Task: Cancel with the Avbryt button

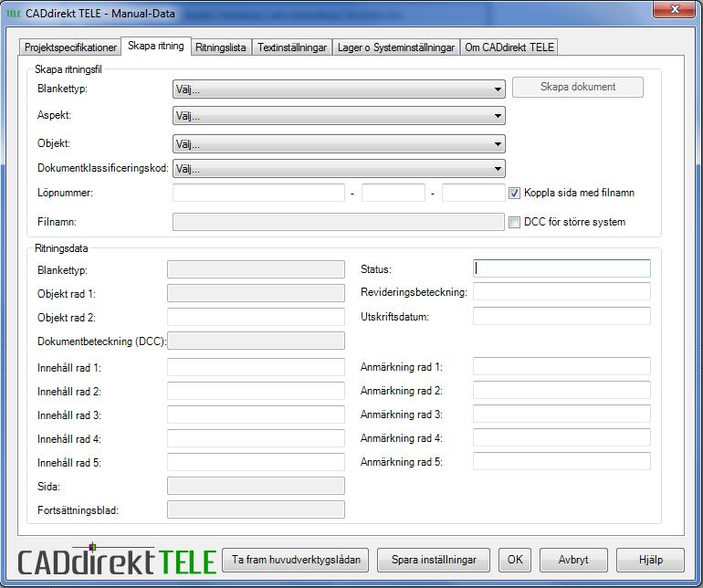Action: tap(573, 560)
